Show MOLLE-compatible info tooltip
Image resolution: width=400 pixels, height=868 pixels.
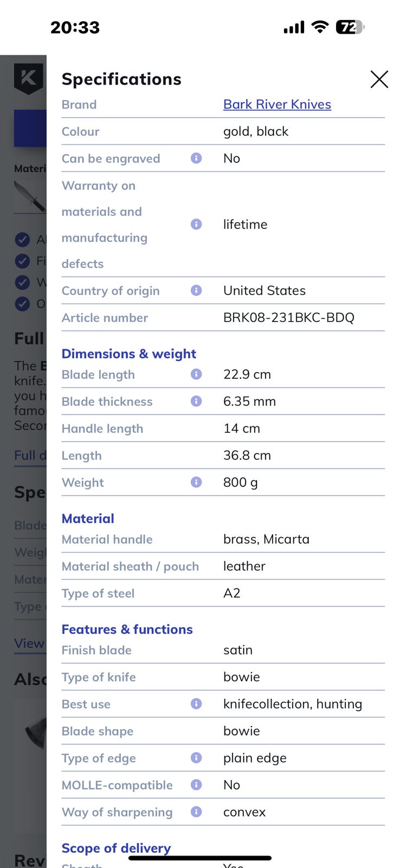pos(196,784)
